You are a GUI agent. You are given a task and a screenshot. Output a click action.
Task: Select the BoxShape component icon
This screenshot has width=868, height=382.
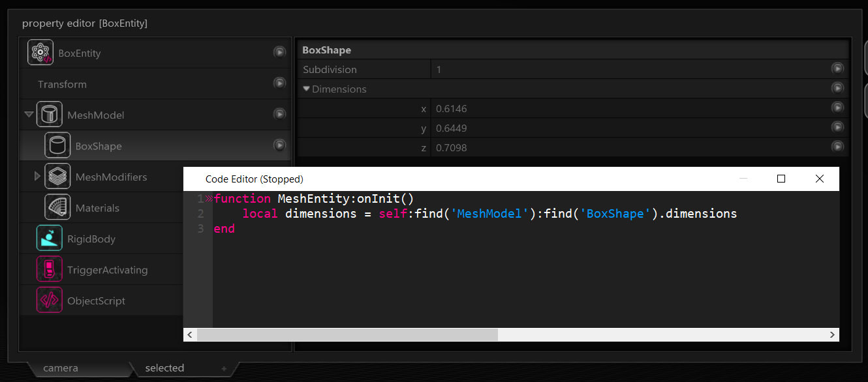[57, 145]
